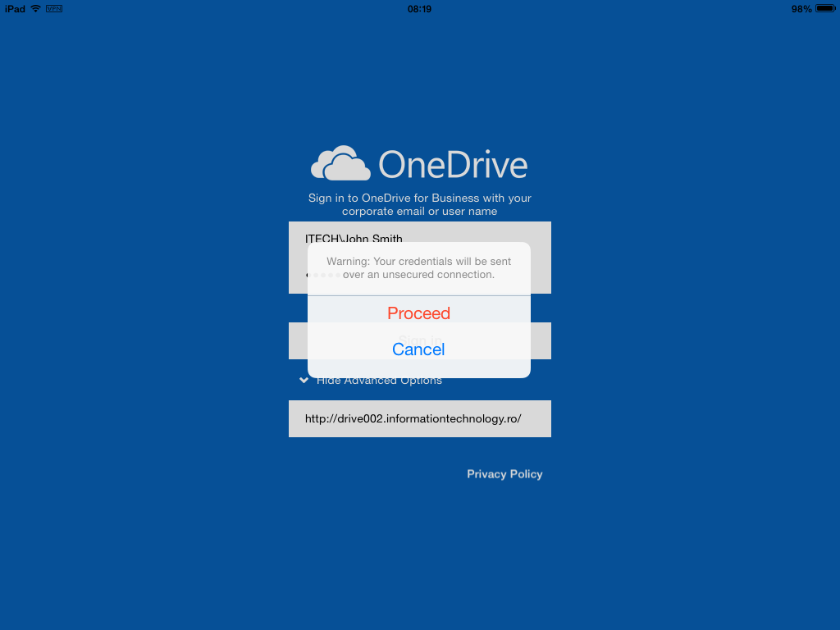840x630 pixels.
Task: Tap the VPN status indicator
Action: pyautogui.click(x=54, y=8)
